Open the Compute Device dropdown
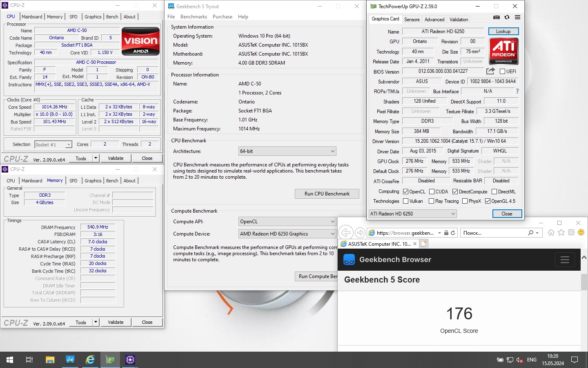588x368 pixels. 287,234
